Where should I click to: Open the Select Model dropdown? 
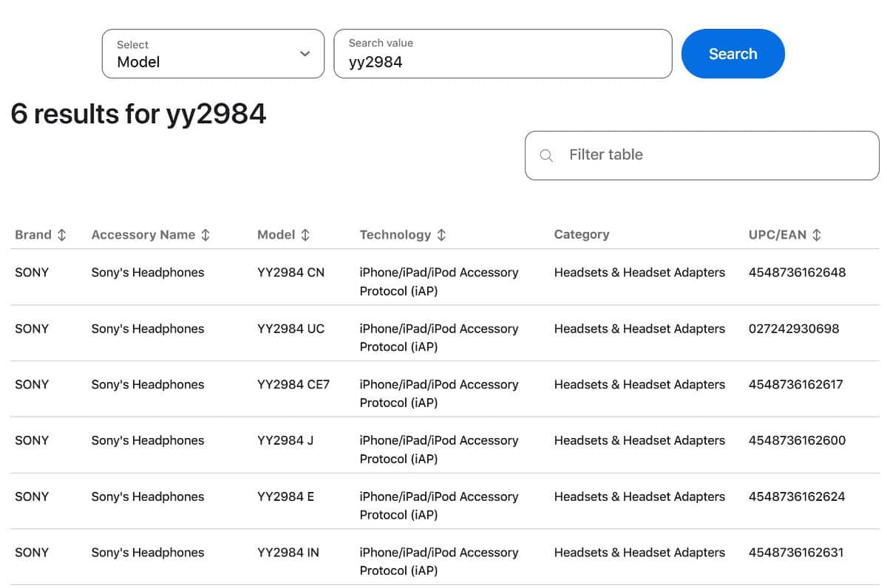tap(213, 54)
